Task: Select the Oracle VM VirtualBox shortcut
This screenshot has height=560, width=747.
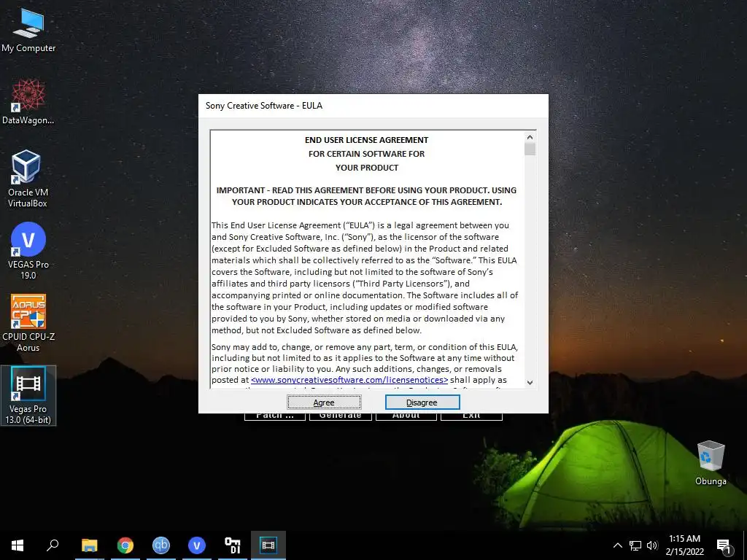Action: point(28,179)
